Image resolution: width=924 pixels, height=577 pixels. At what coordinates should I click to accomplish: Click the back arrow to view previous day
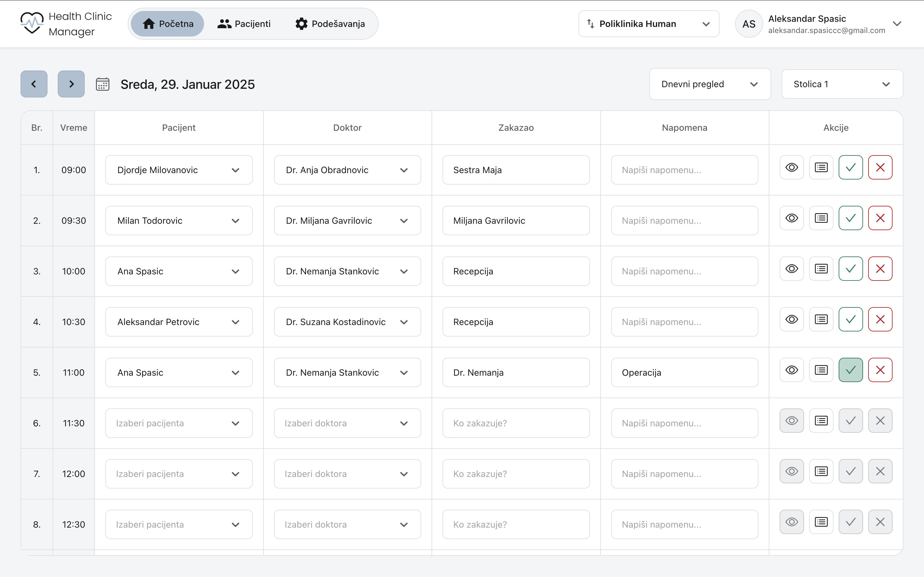34,84
